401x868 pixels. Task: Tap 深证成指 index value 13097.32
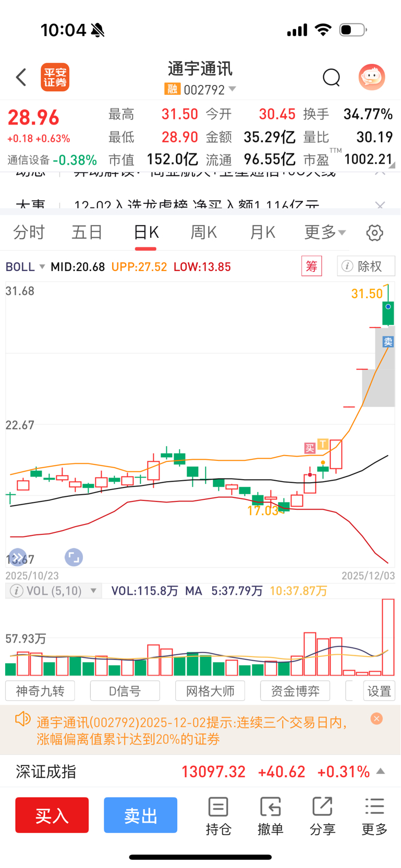[x=213, y=772]
